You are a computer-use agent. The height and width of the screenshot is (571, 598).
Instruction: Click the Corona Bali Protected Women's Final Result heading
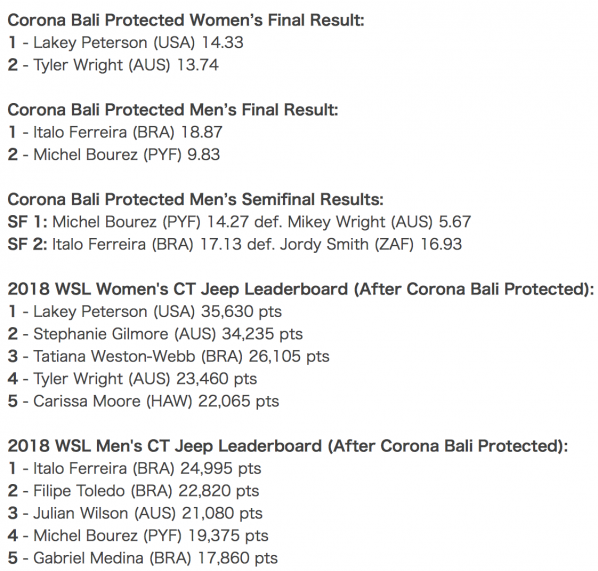[x=186, y=20]
